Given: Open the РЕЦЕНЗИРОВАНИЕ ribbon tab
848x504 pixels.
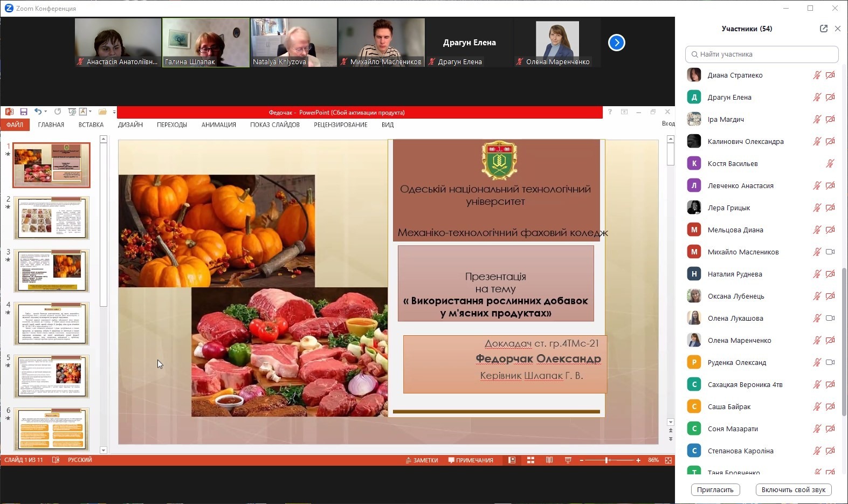Looking at the screenshot, I should 341,125.
